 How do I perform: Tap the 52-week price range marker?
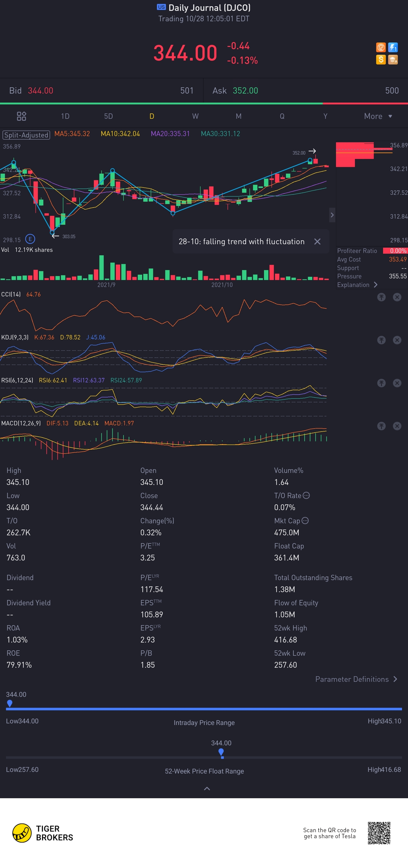(x=221, y=752)
